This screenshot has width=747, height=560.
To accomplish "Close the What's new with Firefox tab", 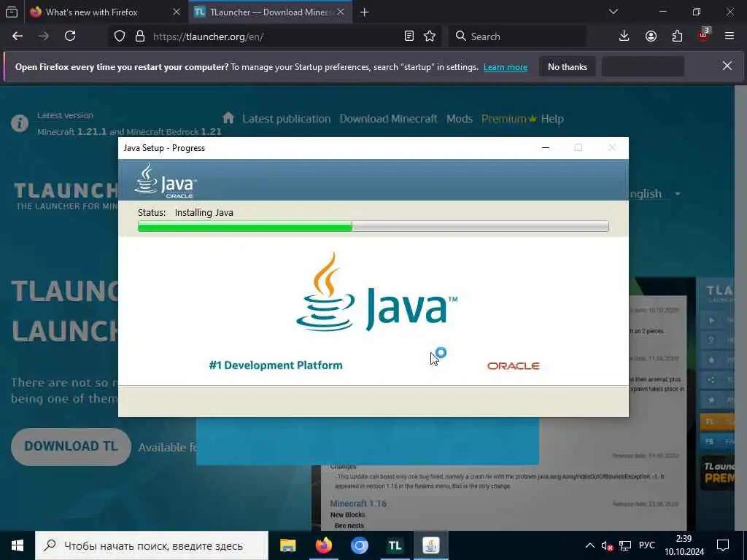I will coord(177,12).
